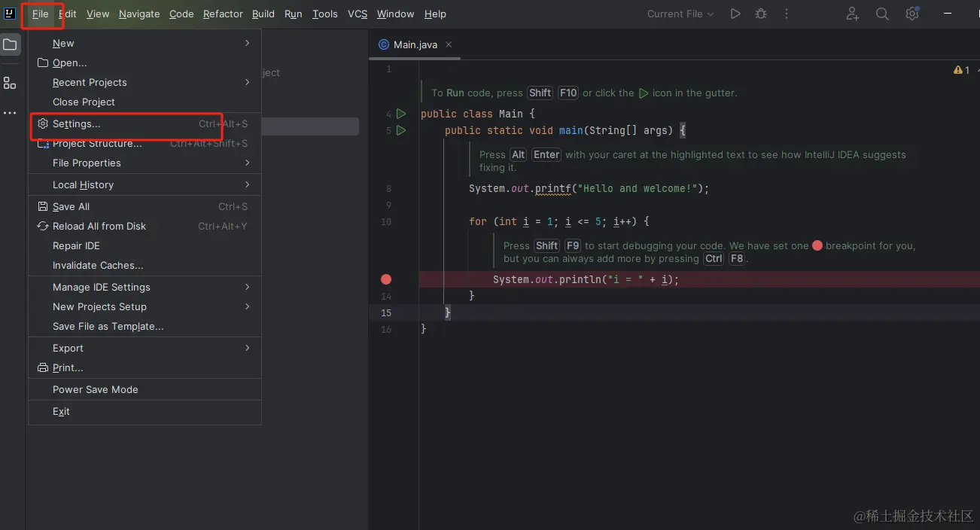
Task: Select Repair IDE menu item
Action: coord(145,246)
